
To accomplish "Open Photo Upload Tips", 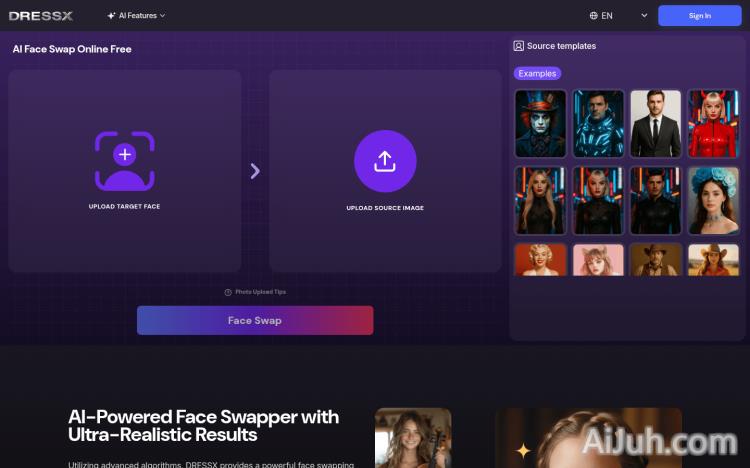I will 255,292.
